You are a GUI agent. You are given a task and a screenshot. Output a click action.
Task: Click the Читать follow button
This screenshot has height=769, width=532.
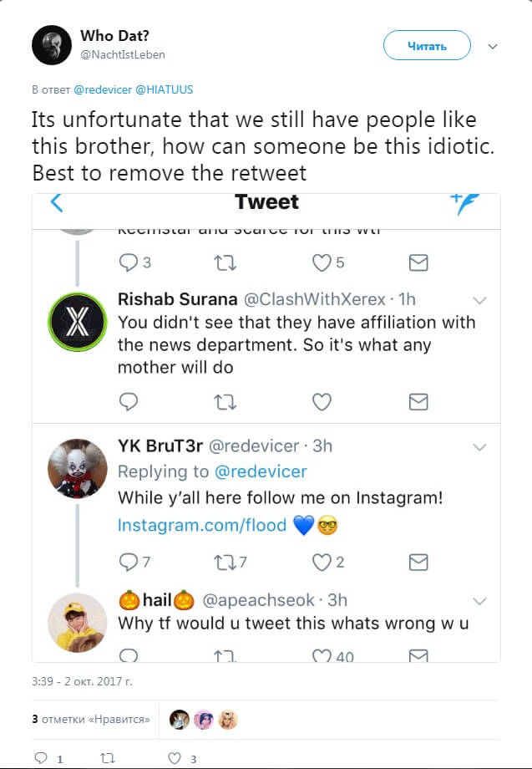427,46
